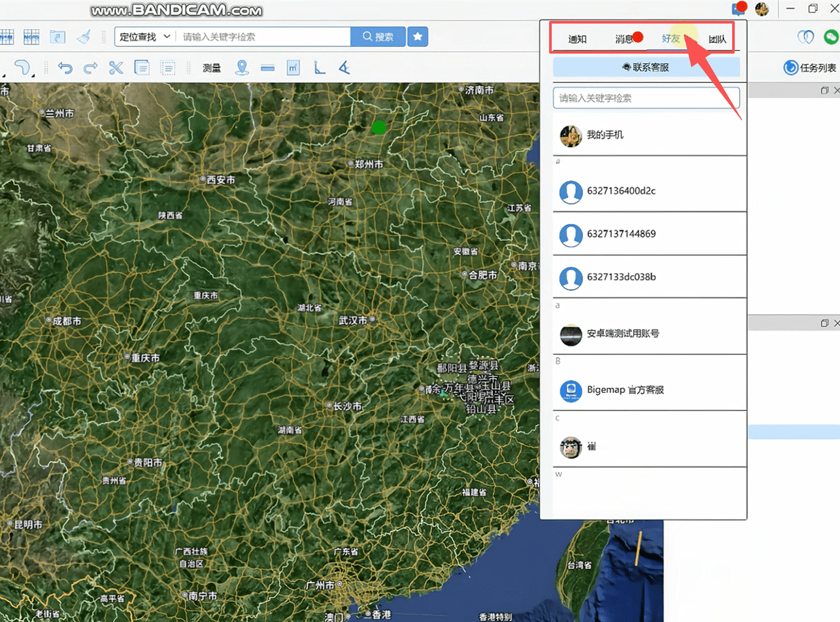The height and width of the screenshot is (622, 840).
Task: Redo the last undone action
Action: coord(90,67)
